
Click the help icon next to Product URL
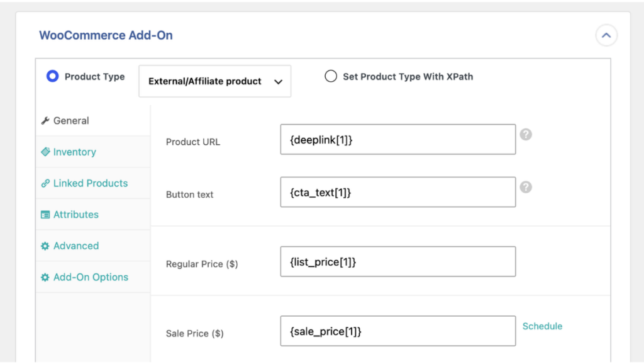[526, 135]
